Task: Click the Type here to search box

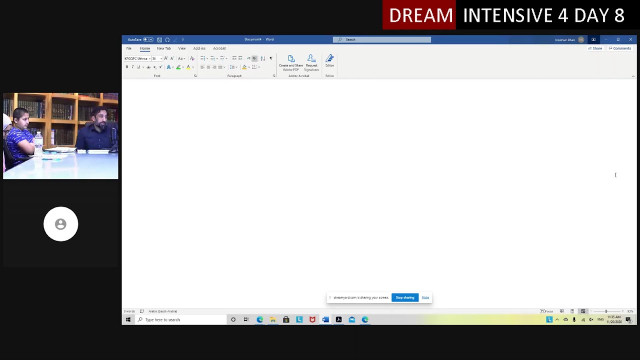Action: tap(181, 320)
